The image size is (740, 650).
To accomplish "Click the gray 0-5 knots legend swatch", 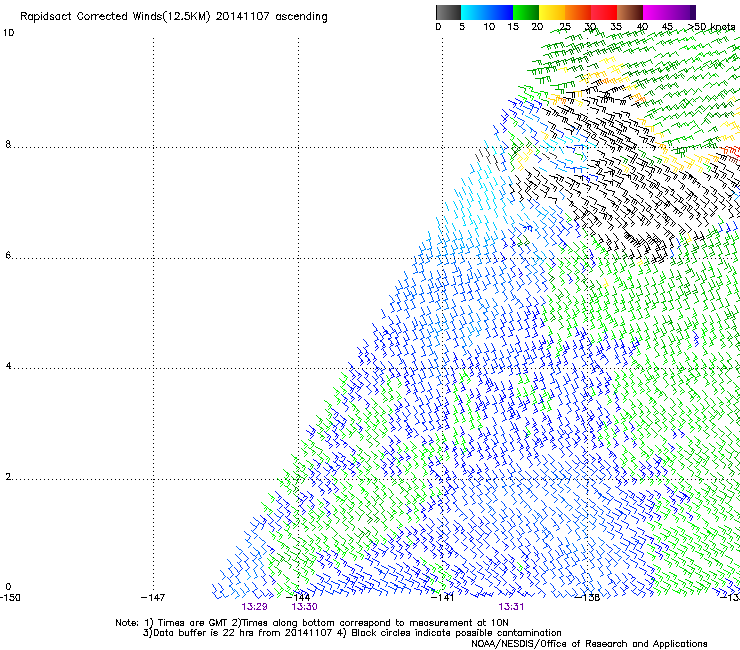I will (448, 12).
